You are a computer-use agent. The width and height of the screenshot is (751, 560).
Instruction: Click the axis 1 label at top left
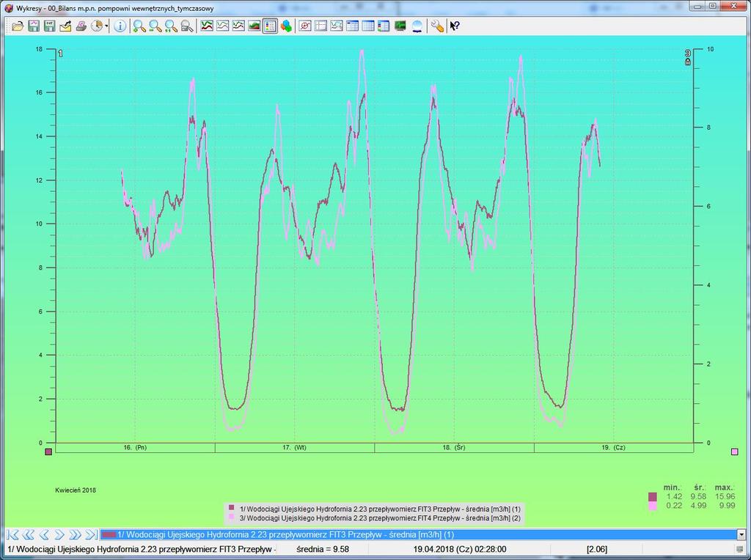pos(60,54)
